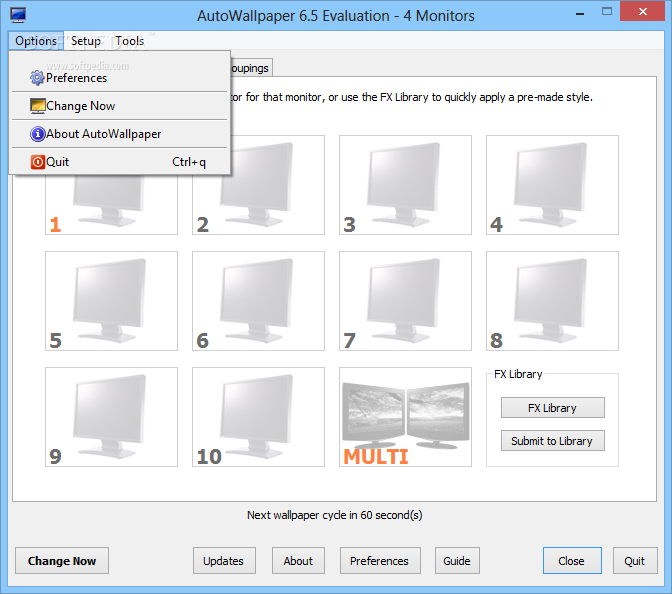
Task: Open the Options menu
Action: [36, 41]
